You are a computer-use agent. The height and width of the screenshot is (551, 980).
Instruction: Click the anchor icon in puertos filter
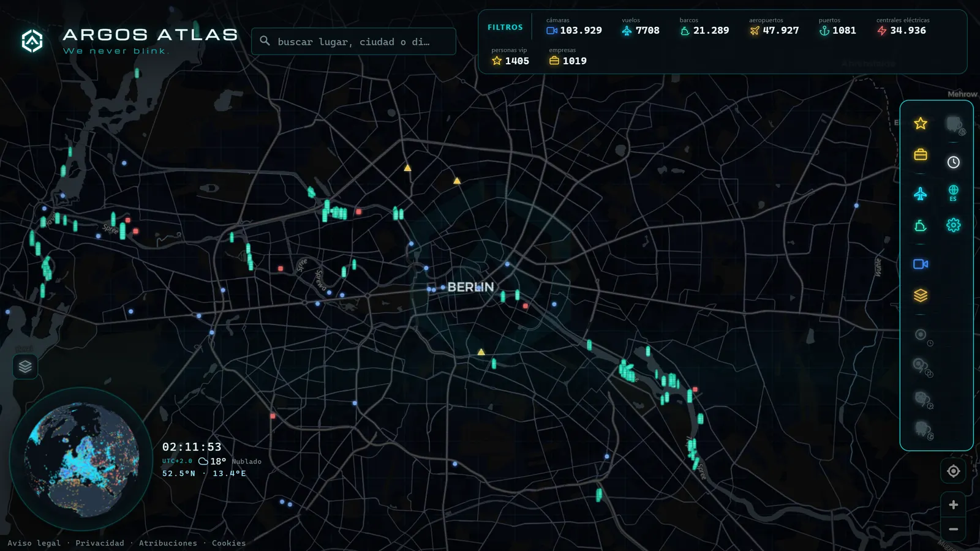point(824,31)
